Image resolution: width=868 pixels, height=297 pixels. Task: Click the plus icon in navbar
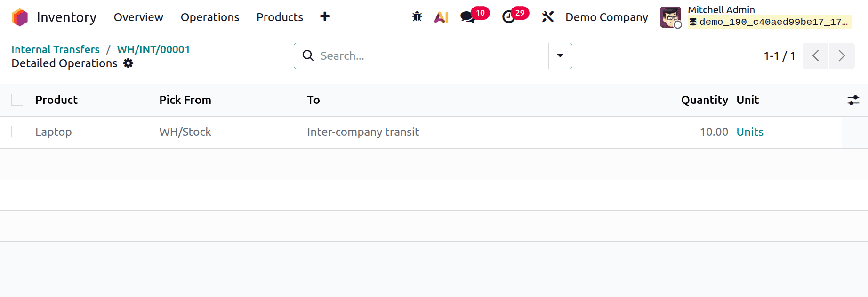coord(325,17)
